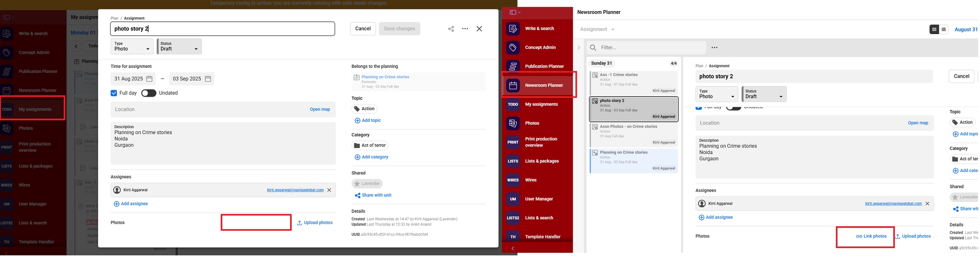Open the three-dot menu beside Save changes
This screenshot has height=267, width=980.
[x=465, y=29]
